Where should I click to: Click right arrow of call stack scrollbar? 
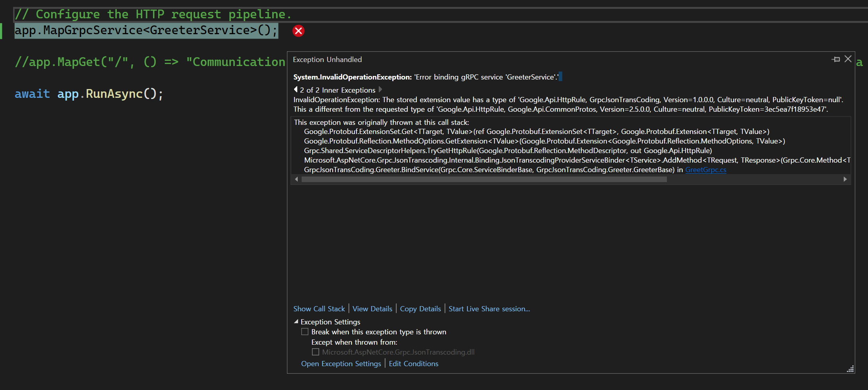pyautogui.click(x=845, y=179)
